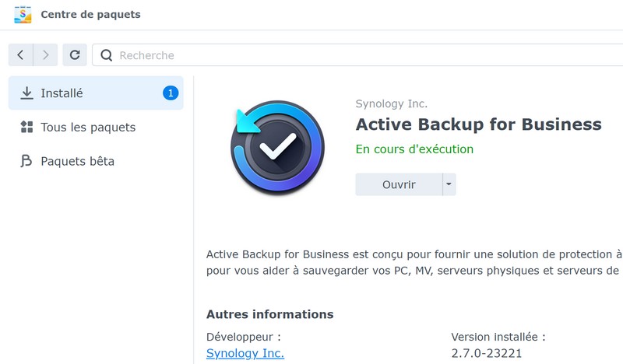
Task: Click the Package Center app icon in title bar
Action: 23,15
